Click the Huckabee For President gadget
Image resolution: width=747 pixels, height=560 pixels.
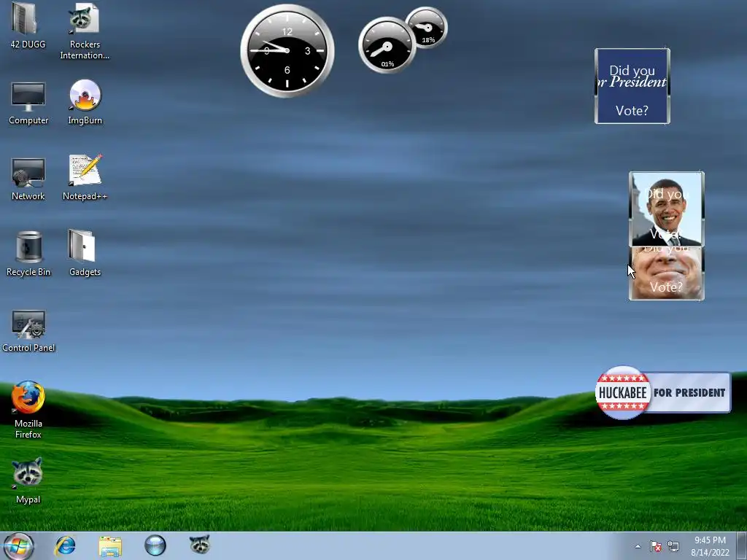tap(663, 392)
